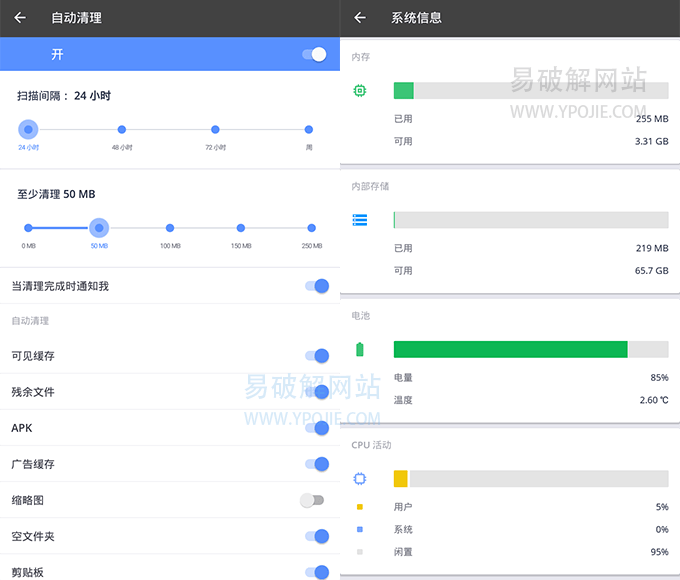
Task: Click the 219 MB storage used value
Action: pos(652,248)
